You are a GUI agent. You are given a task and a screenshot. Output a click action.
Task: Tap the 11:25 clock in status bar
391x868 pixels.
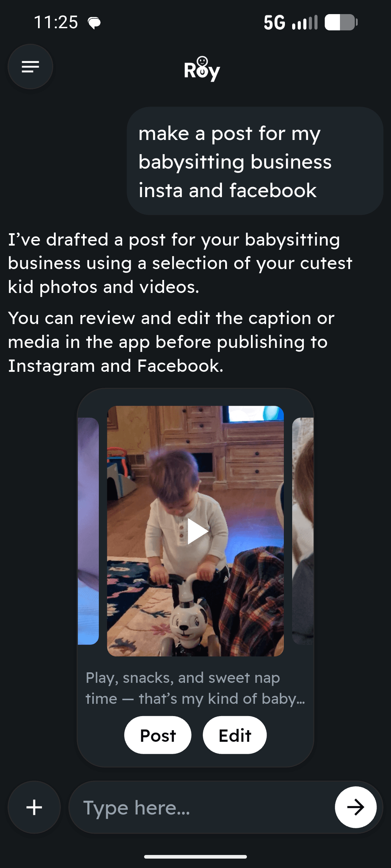[x=56, y=22]
